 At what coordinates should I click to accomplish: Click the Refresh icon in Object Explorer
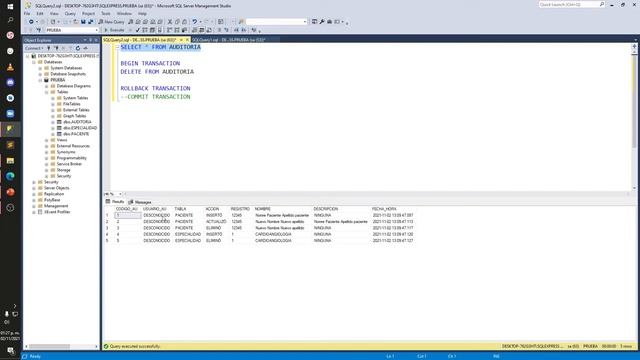(78, 48)
